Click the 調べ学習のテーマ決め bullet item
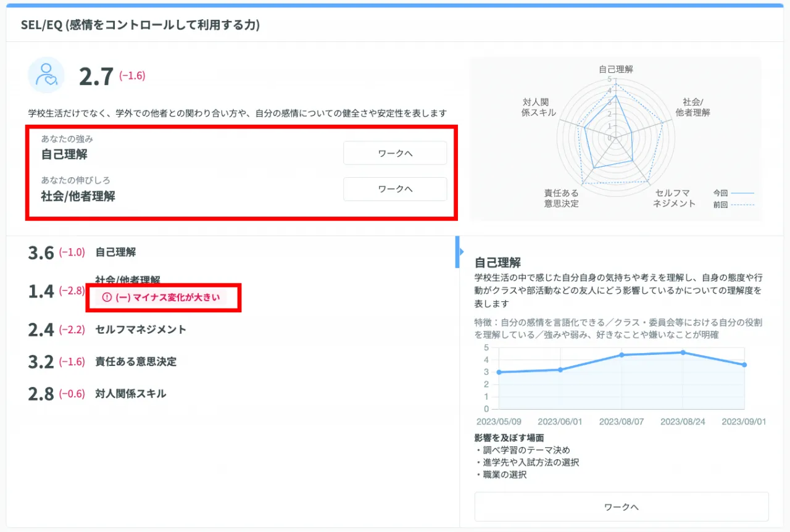Screen dimensions: 790x532 (x=523, y=450)
